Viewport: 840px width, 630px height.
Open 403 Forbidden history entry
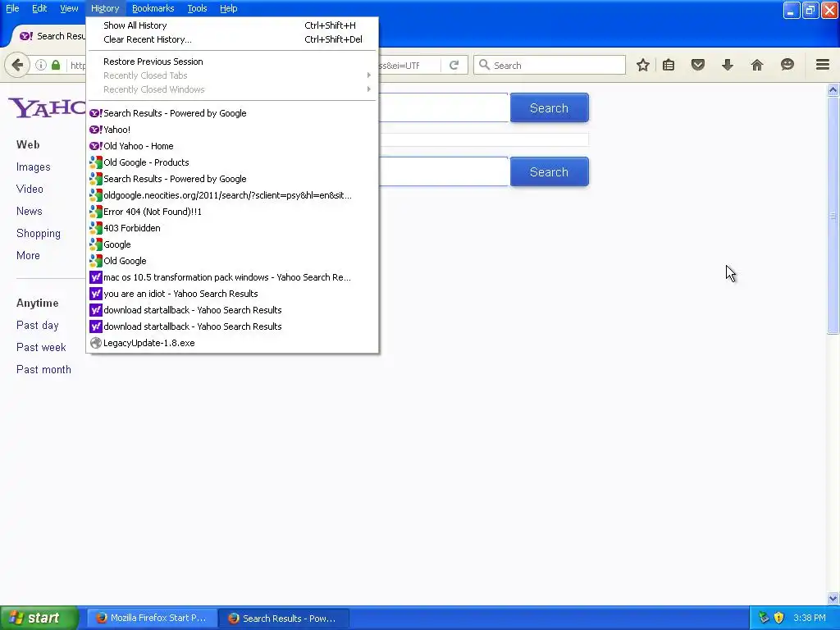[x=232, y=228]
